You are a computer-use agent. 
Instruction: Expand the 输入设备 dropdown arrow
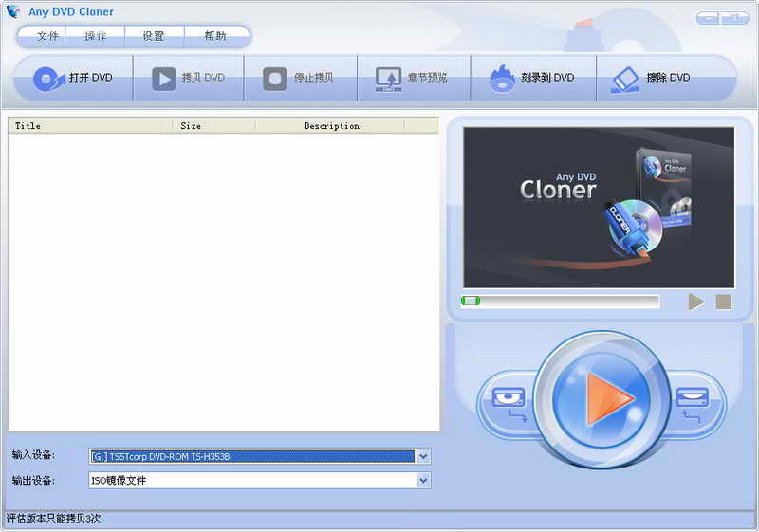pyautogui.click(x=423, y=456)
